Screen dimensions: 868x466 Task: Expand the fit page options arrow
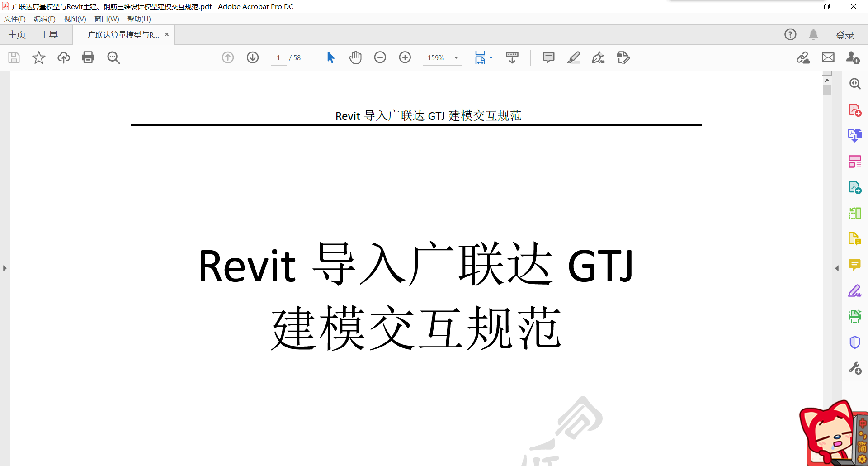point(491,57)
